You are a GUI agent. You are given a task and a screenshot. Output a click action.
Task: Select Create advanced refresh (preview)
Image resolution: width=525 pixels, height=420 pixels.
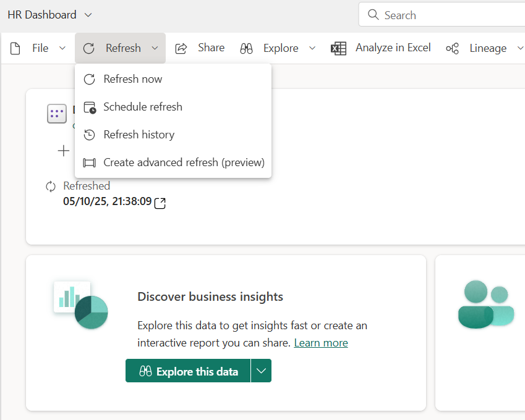pyautogui.click(x=184, y=162)
